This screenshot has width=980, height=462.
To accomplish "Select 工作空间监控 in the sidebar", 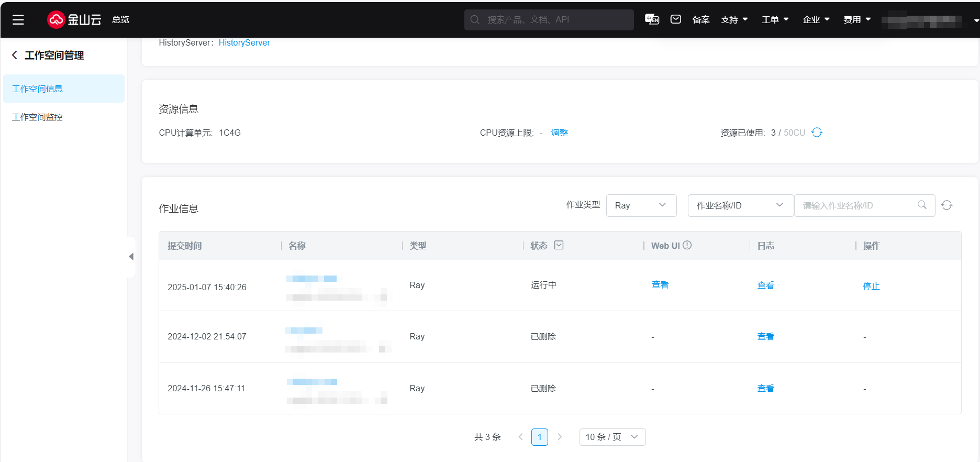I will click(37, 117).
